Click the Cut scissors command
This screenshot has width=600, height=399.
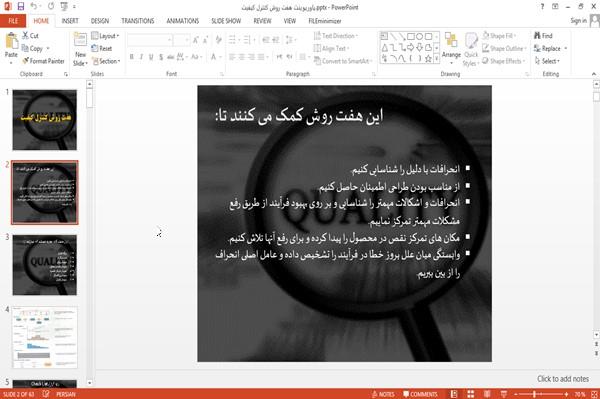[x=30, y=36]
